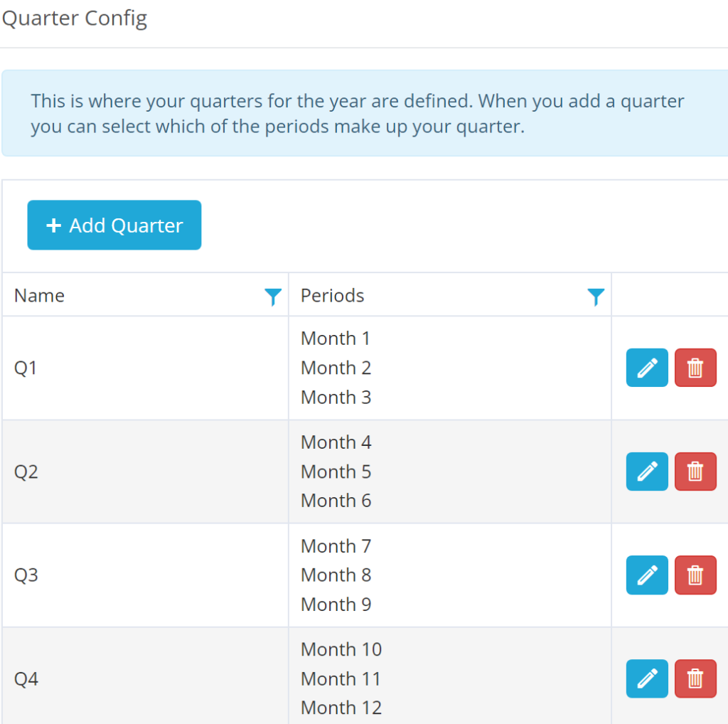Edit the Q1 quarter with pencil icon
Image resolution: width=728 pixels, height=724 pixels.
click(647, 368)
